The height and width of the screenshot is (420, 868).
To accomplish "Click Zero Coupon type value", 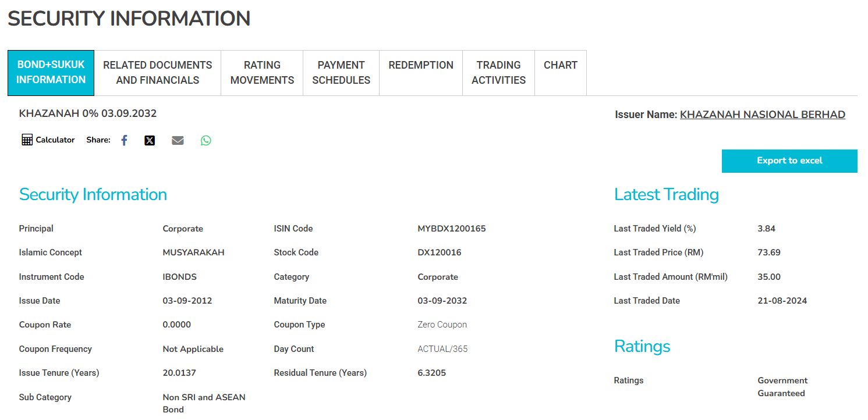I will tap(442, 325).
